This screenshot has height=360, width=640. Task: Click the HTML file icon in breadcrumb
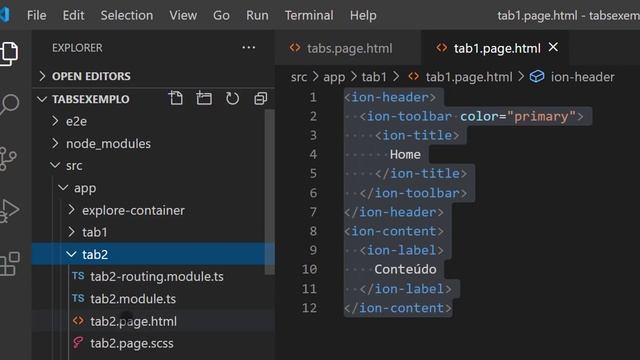click(x=413, y=76)
